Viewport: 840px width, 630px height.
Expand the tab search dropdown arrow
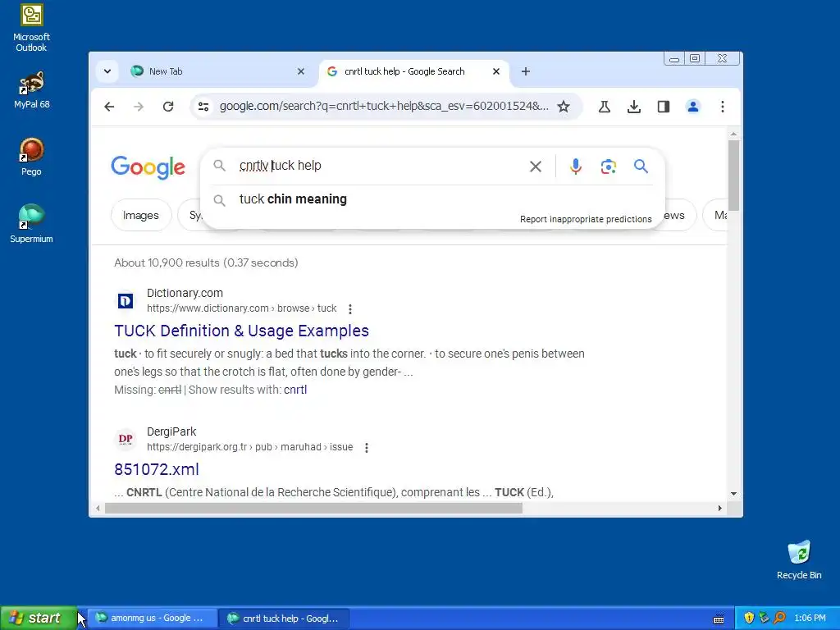pyautogui.click(x=107, y=71)
